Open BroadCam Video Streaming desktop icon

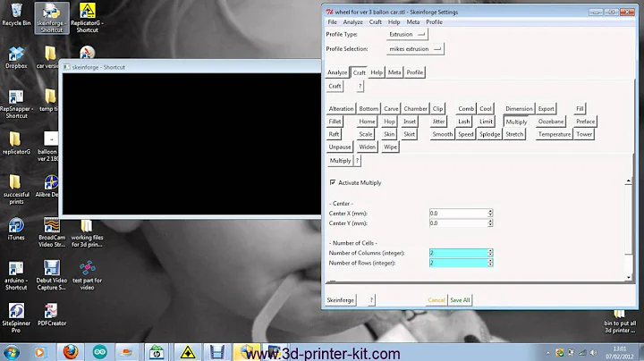coord(52,232)
